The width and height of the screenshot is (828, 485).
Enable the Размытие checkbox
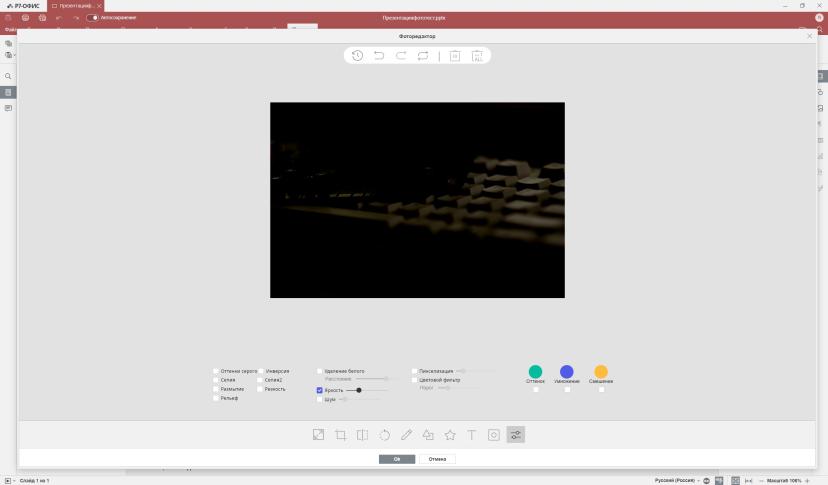[x=215, y=389]
